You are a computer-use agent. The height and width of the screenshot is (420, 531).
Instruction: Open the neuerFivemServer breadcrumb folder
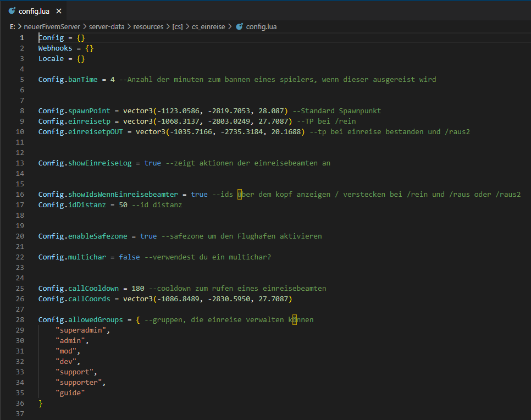click(52, 26)
